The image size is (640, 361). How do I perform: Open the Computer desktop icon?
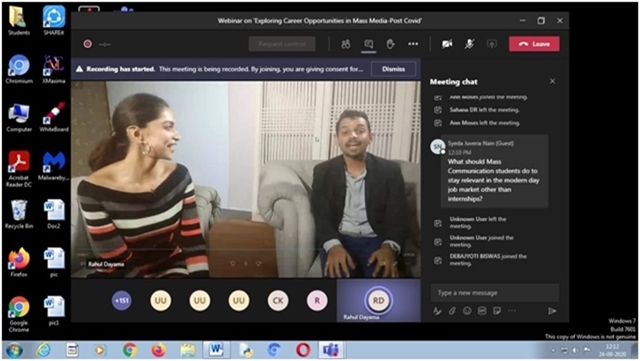[x=19, y=117]
